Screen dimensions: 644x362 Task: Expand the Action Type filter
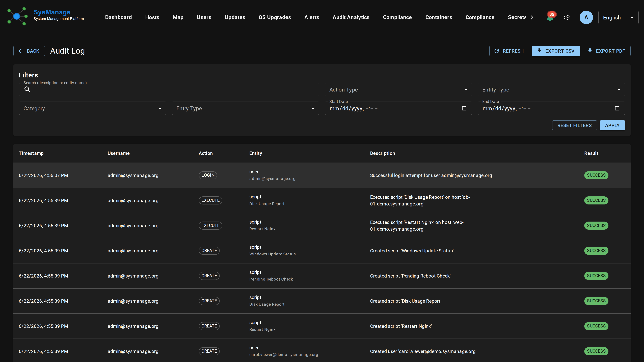(x=398, y=89)
